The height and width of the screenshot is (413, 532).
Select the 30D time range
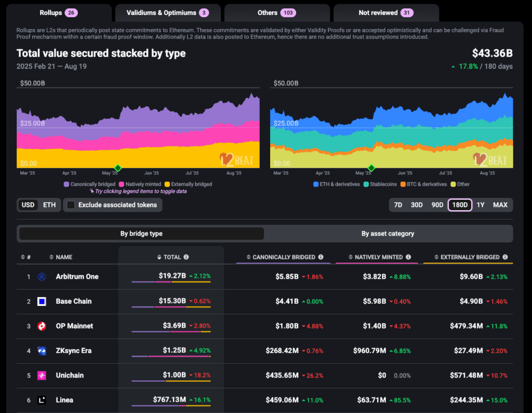click(x=417, y=205)
